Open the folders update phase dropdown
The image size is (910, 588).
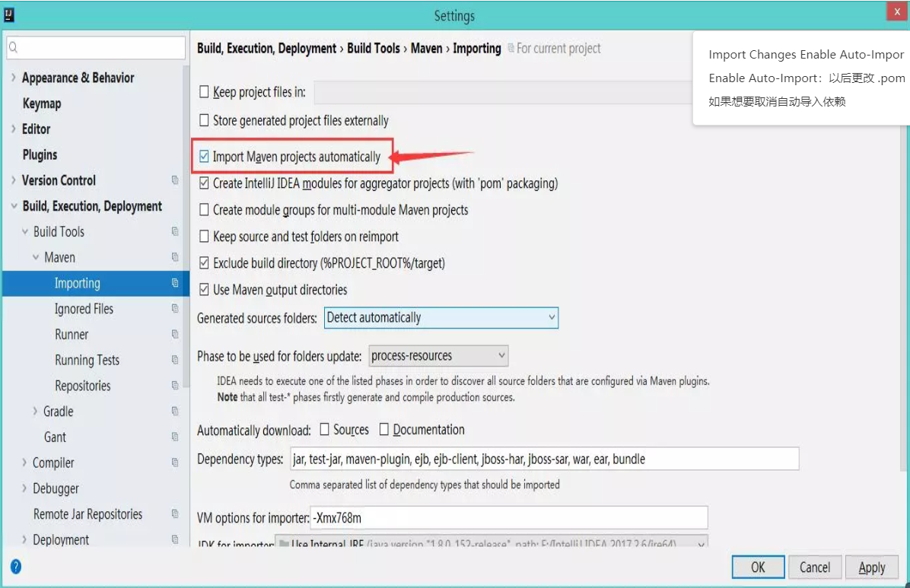[502, 355]
